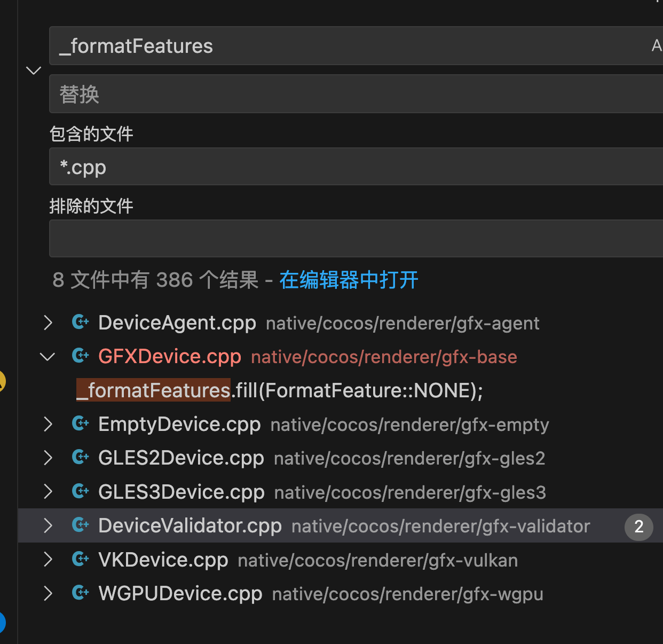Click the C++ icon next to GFXDevice.cpp
Viewport: 663px width, 644px height.
pos(81,356)
